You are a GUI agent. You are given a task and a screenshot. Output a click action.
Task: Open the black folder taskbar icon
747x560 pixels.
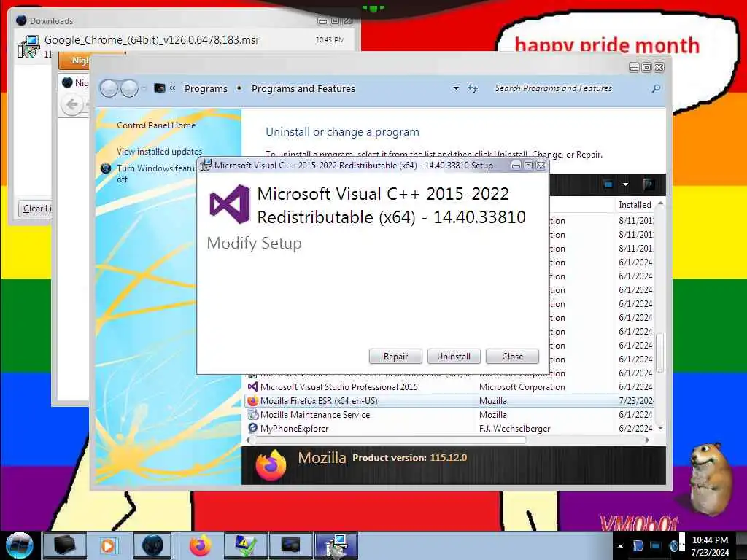[x=64, y=545]
